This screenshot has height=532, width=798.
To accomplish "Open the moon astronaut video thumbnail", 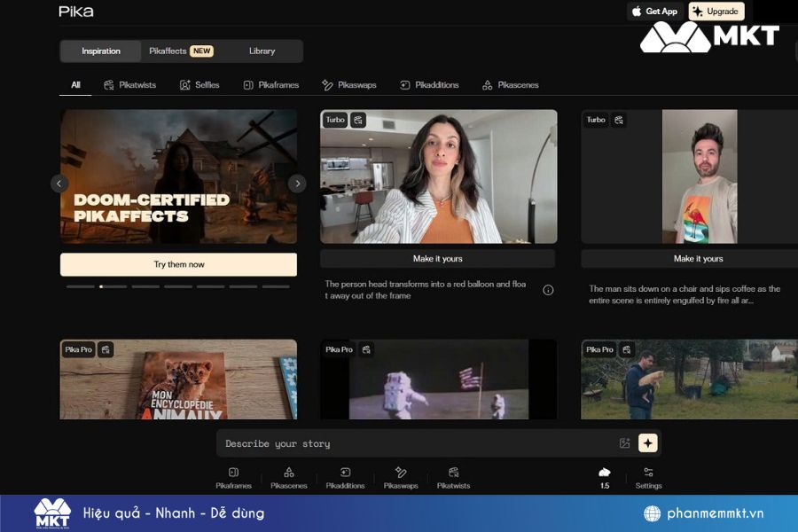I will coord(439,379).
